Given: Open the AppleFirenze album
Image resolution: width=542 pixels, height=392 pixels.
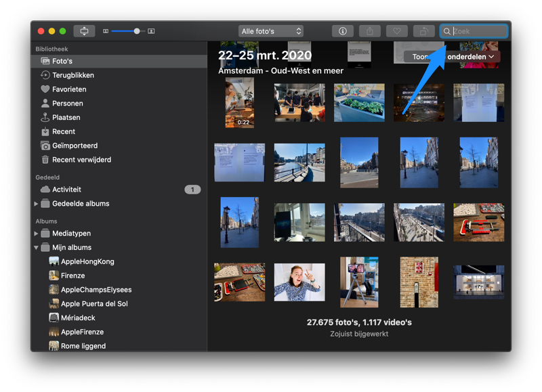Looking at the screenshot, I should (x=119, y=332).
